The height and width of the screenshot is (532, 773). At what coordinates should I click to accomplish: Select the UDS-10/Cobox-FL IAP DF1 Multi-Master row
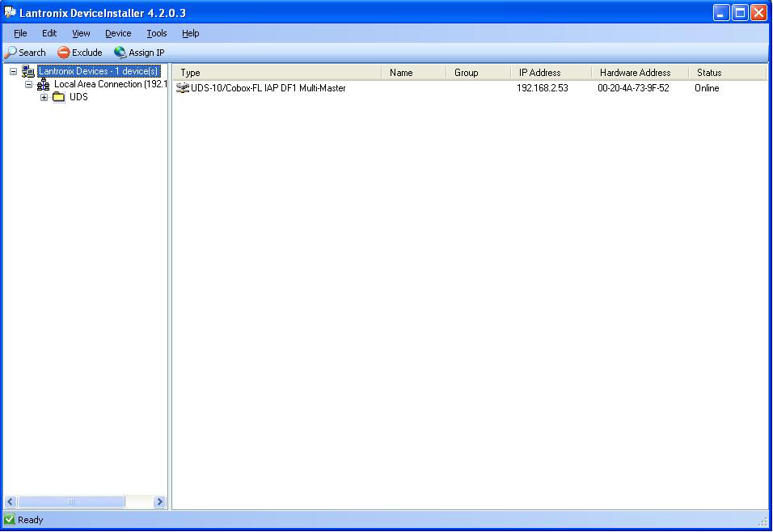tap(268, 88)
